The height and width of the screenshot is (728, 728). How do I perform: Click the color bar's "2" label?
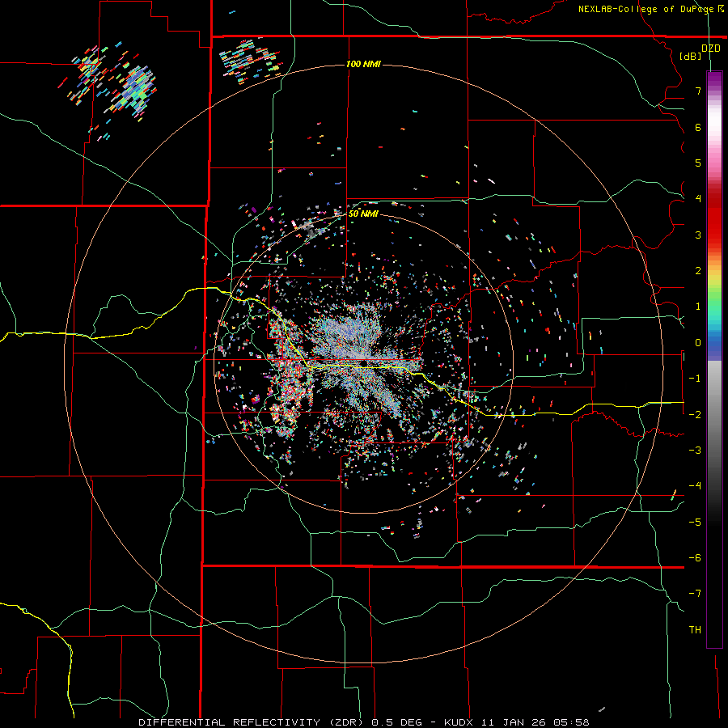698,271
